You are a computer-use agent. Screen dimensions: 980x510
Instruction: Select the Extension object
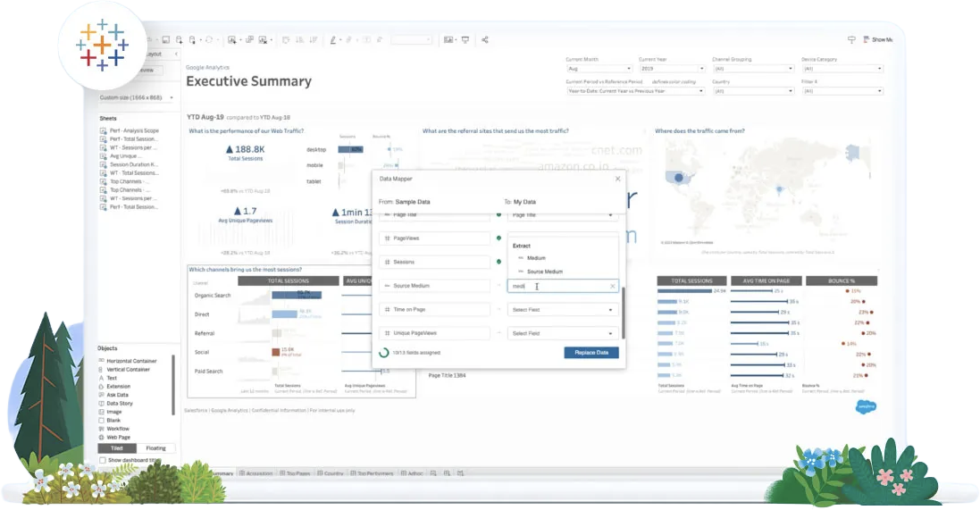[114, 386]
